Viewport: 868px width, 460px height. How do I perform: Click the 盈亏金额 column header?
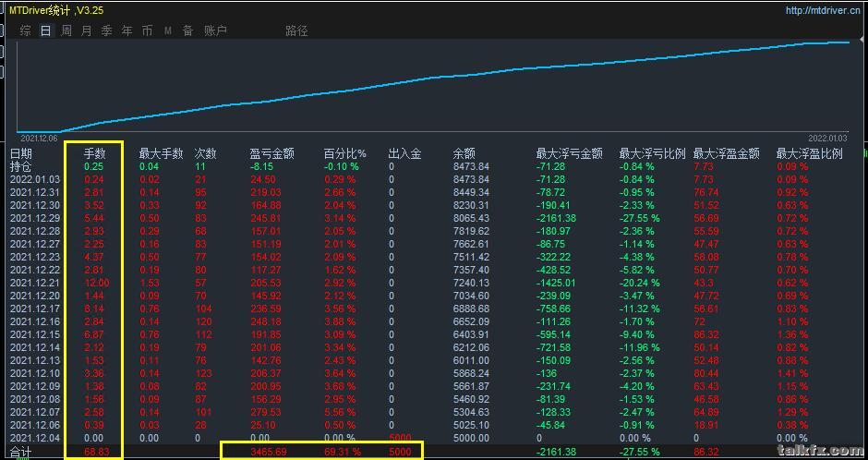271,153
